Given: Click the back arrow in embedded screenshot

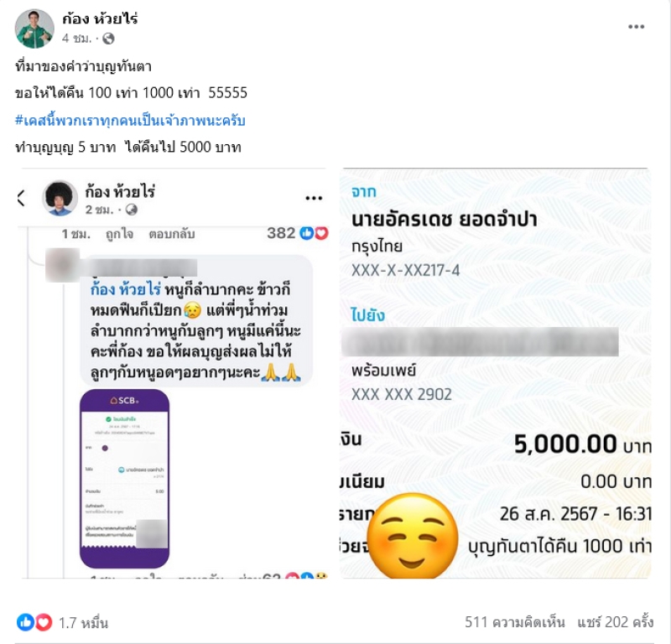Looking at the screenshot, I should coord(20,198).
